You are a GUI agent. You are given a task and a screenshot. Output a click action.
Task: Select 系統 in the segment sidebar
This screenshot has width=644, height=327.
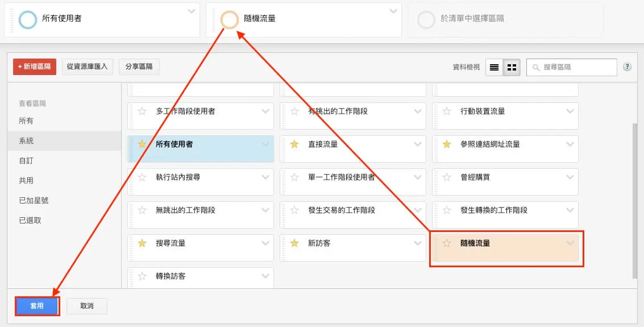64,141
